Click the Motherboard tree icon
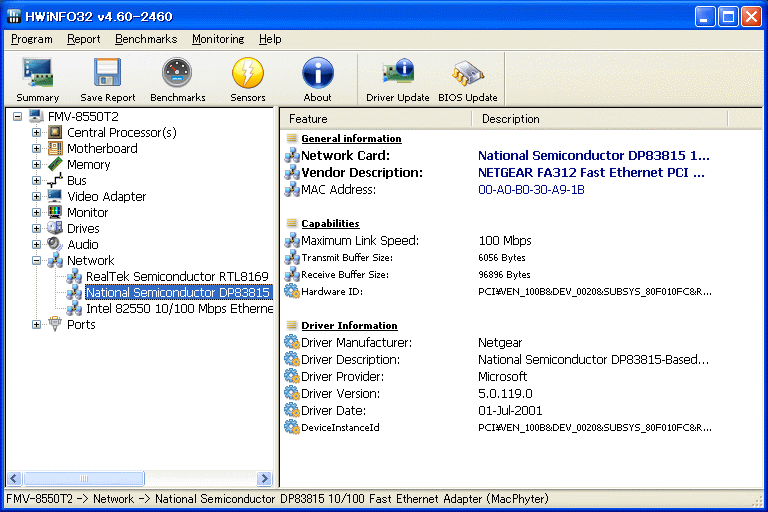 pyautogui.click(x=55, y=148)
